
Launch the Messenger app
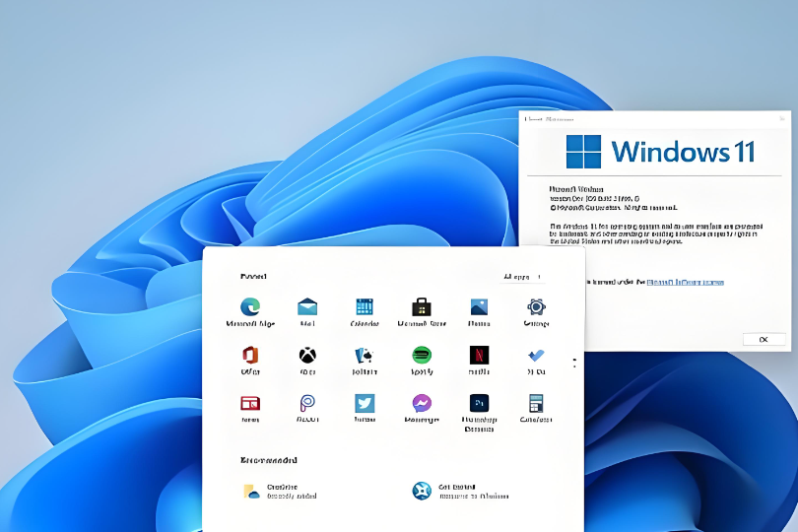[422, 408]
